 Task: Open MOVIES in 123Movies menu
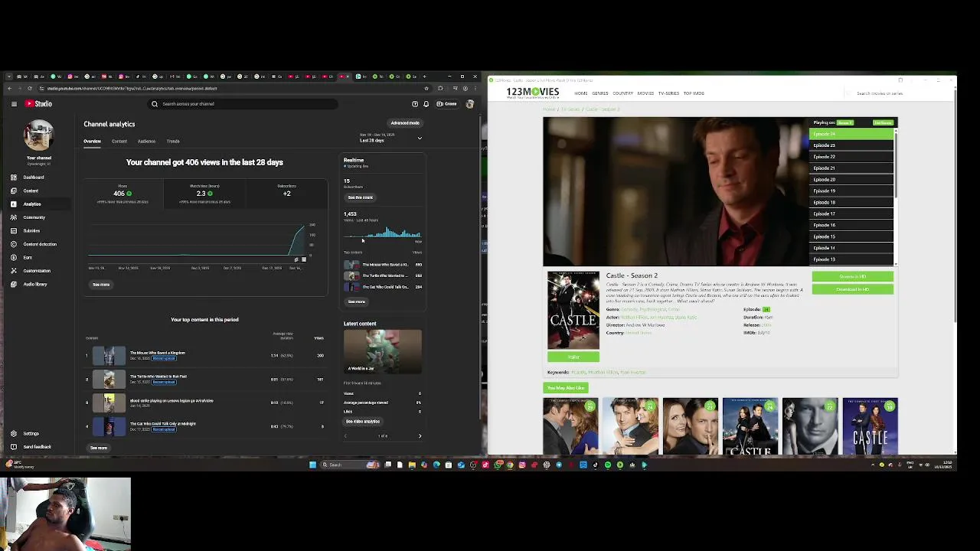645,93
